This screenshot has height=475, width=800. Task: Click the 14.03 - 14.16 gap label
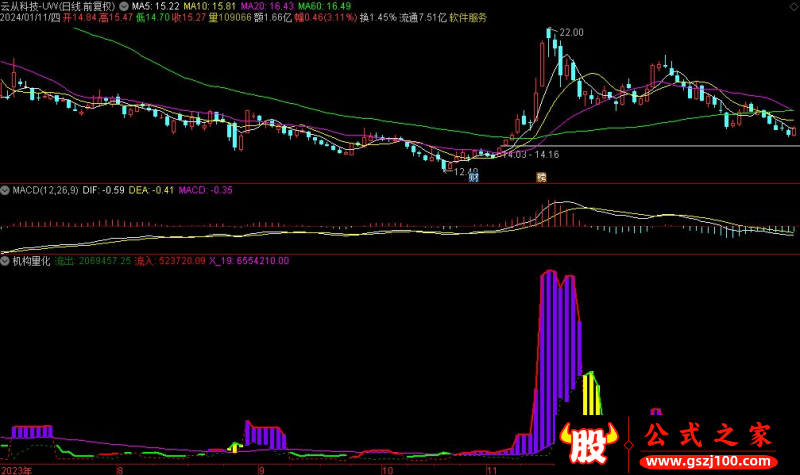coord(531,155)
